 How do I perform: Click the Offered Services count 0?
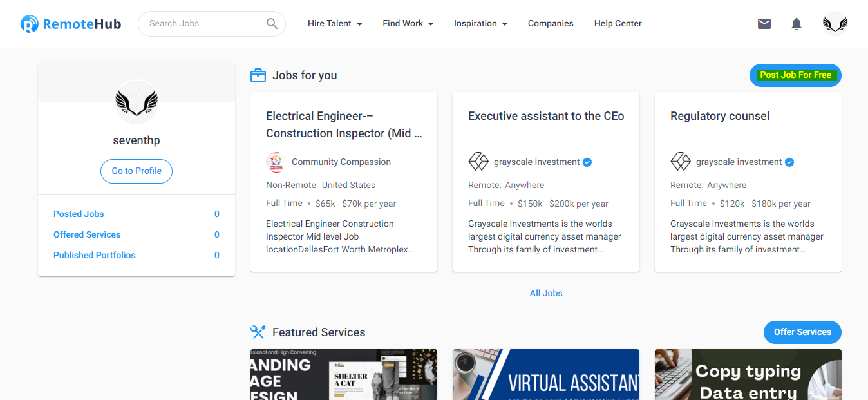(217, 234)
